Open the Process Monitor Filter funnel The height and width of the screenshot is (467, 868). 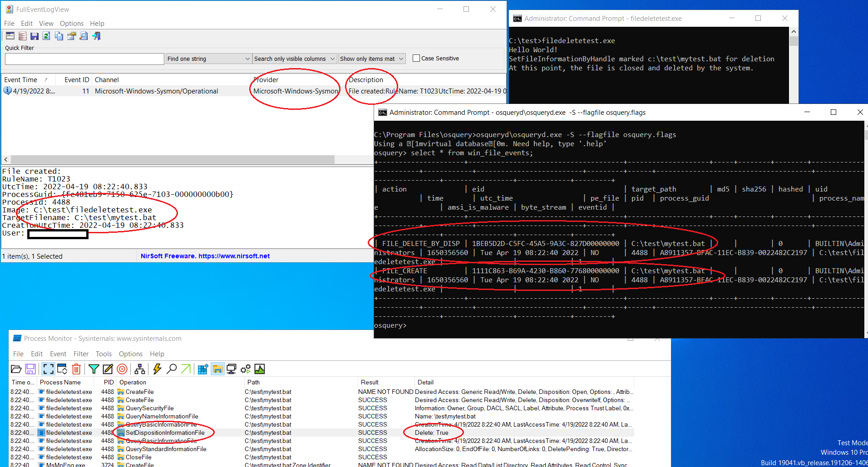click(x=94, y=369)
